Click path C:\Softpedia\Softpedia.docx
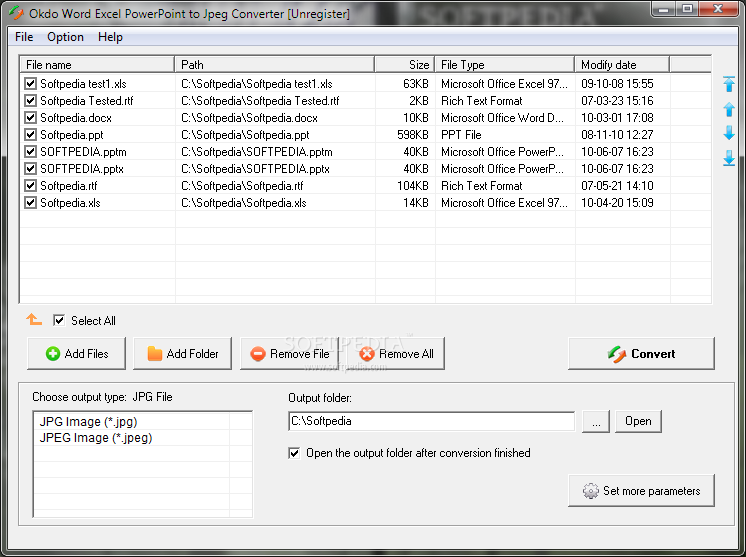The height and width of the screenshot is (557, 746). point(249,117)
